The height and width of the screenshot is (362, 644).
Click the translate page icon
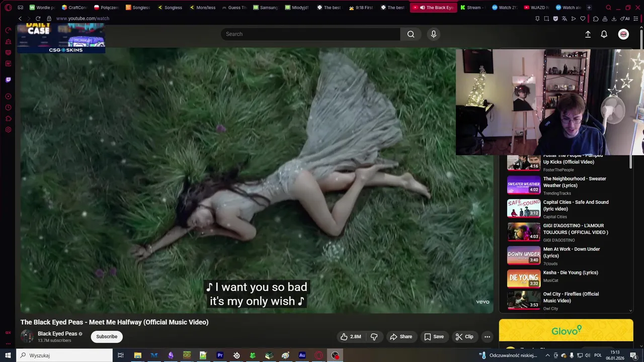(x=565, y=19)
